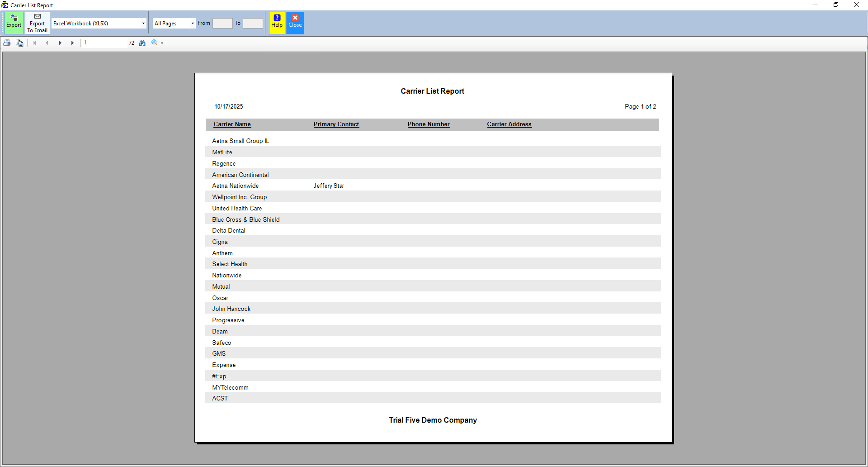Return to the first page arrow
Image resolution: width=868 pixels, height=467 pixels.
tap(35, 43)
